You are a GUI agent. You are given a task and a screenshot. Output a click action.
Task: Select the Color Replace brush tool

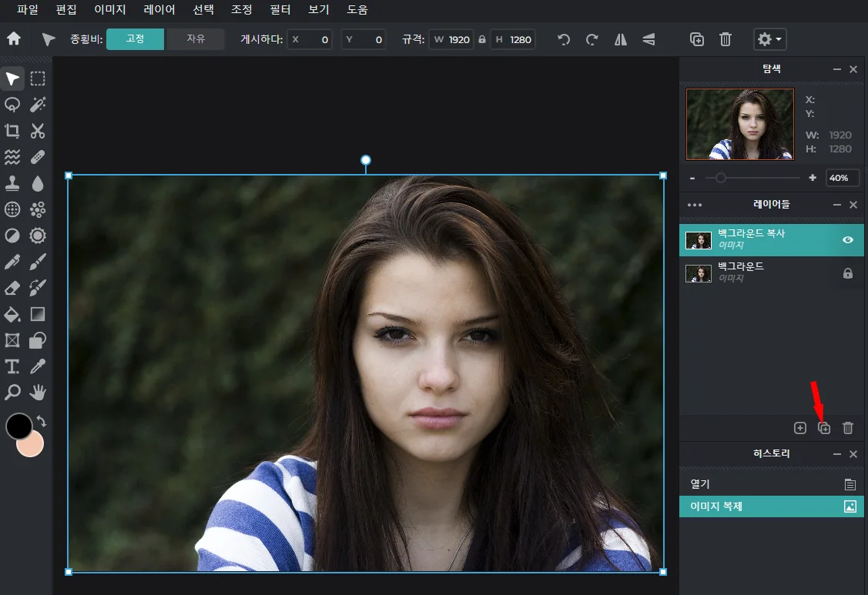pos(38,288)
